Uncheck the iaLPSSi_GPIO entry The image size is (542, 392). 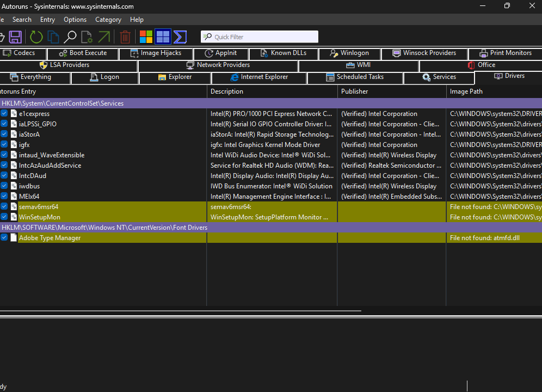click(x=4, y=124)
